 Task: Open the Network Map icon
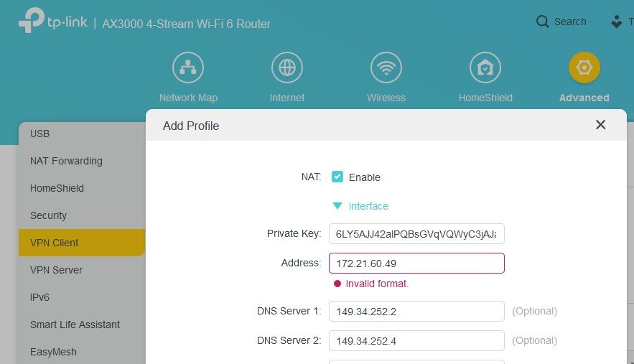click(x=188, y=68)
